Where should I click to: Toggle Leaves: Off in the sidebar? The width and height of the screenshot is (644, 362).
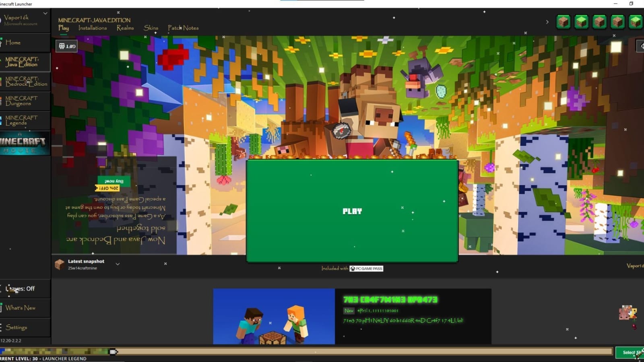(x=21, y=288)
